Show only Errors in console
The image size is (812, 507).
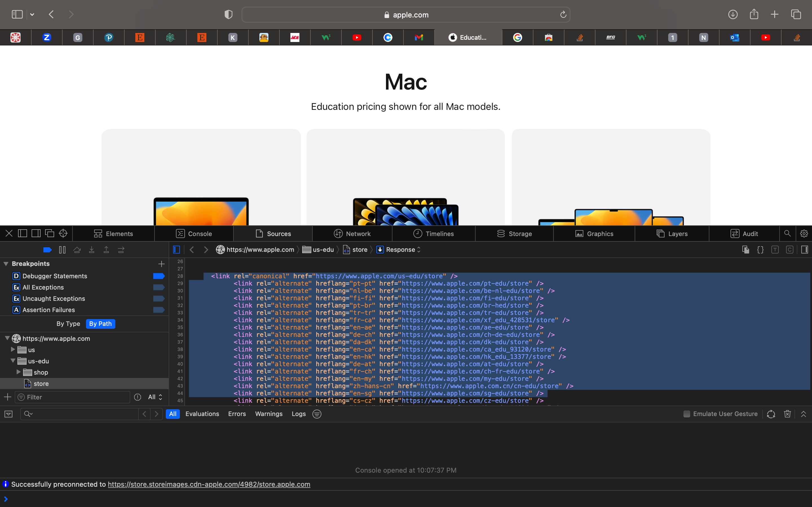[237, 414]
